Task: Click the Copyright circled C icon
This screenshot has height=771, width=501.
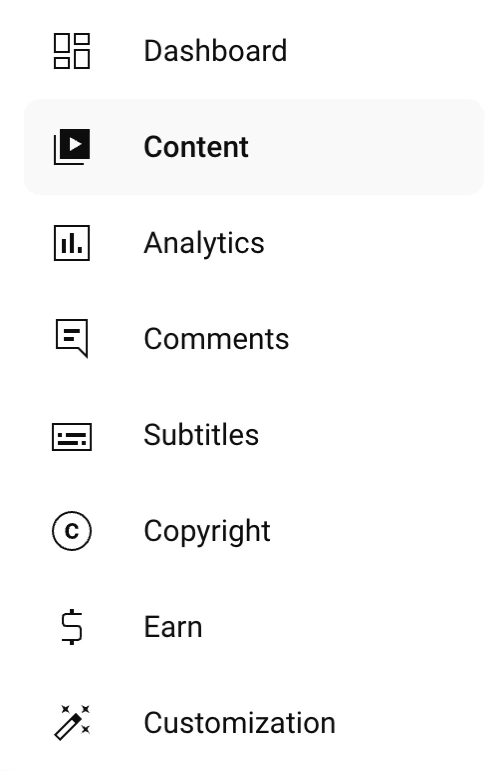Action: click(x=72, y=531)
